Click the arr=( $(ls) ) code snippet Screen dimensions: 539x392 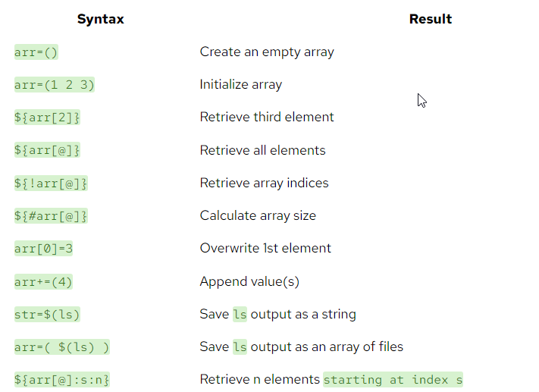tap(62, 347)
